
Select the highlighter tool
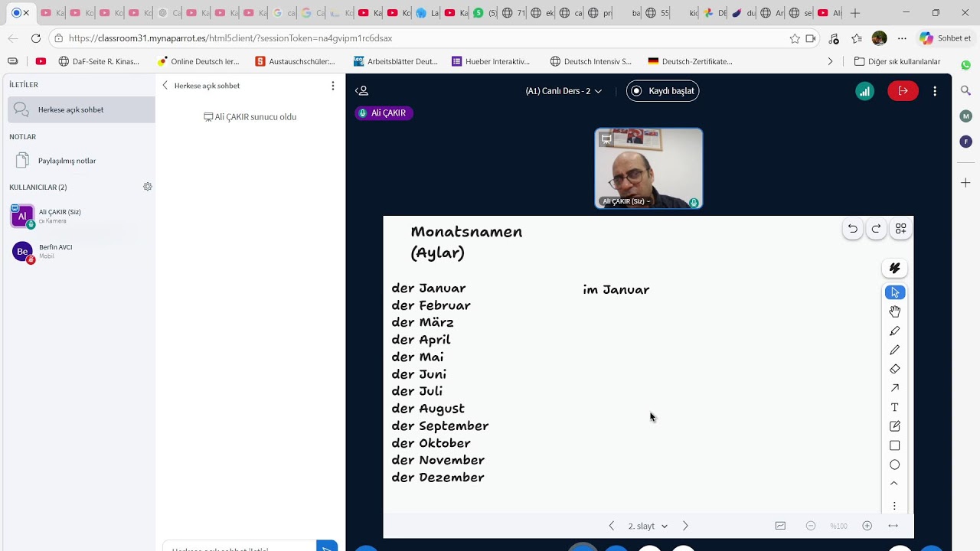(894, 331)
